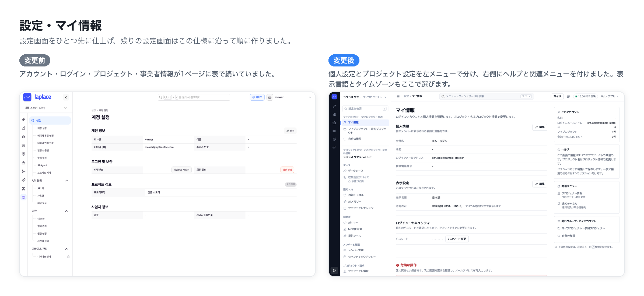This screenshot has width=644, height=296.
Task: Click the 가이드 guide button
Action: tap(257, 97)
